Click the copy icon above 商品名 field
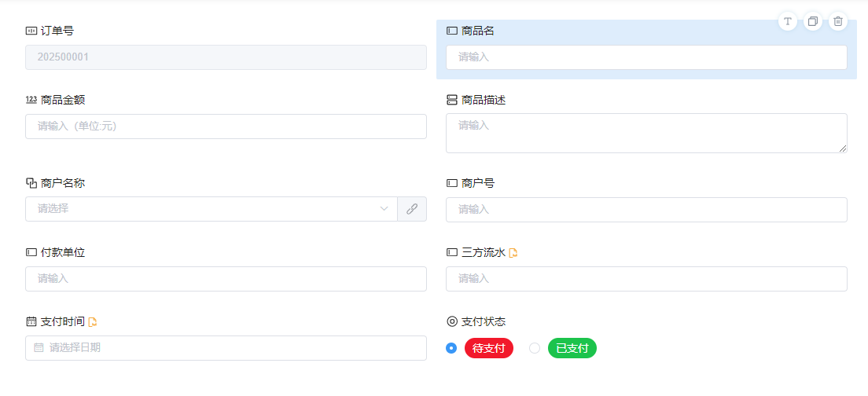 [813, 22]
